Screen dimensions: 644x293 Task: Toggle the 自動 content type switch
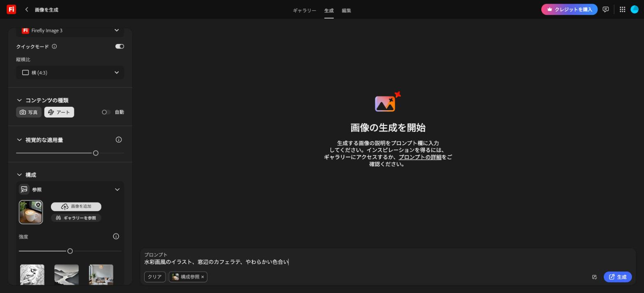pyautogui.click(x=106, y=112)
